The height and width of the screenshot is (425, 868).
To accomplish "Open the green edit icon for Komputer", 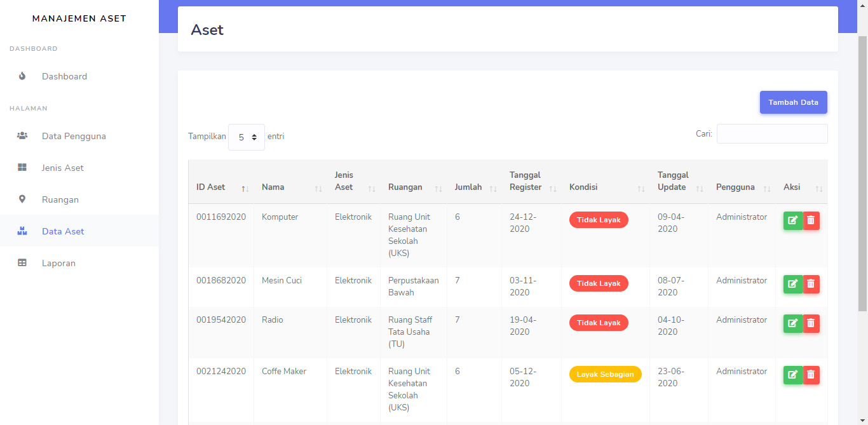I will tap(792, 220).
